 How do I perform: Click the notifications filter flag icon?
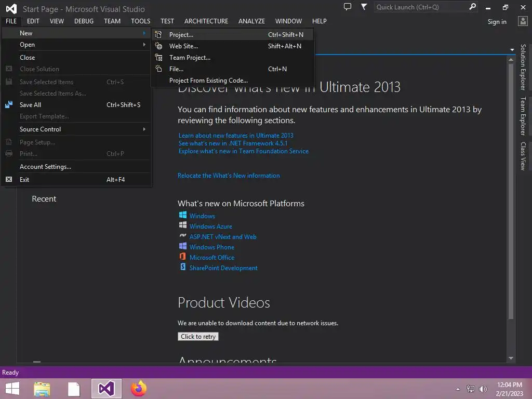(364, 7)
